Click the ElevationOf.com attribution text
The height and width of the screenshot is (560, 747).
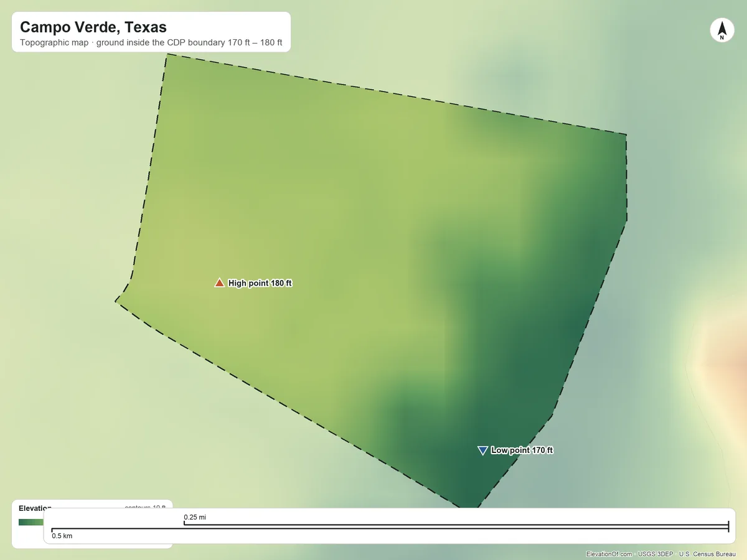point(660,554)
